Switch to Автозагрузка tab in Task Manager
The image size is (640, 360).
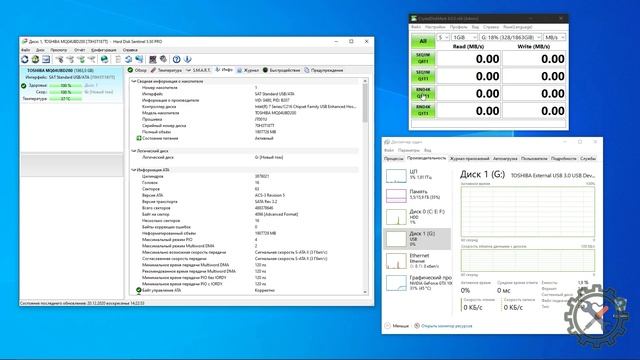[x=505, y=158]
